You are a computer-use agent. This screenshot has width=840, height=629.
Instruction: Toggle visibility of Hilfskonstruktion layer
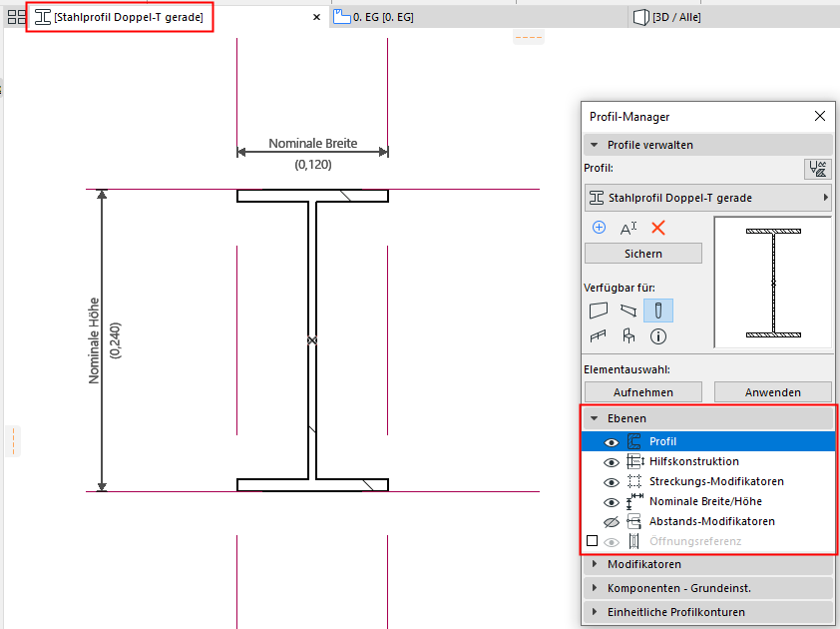pos(611,461)
